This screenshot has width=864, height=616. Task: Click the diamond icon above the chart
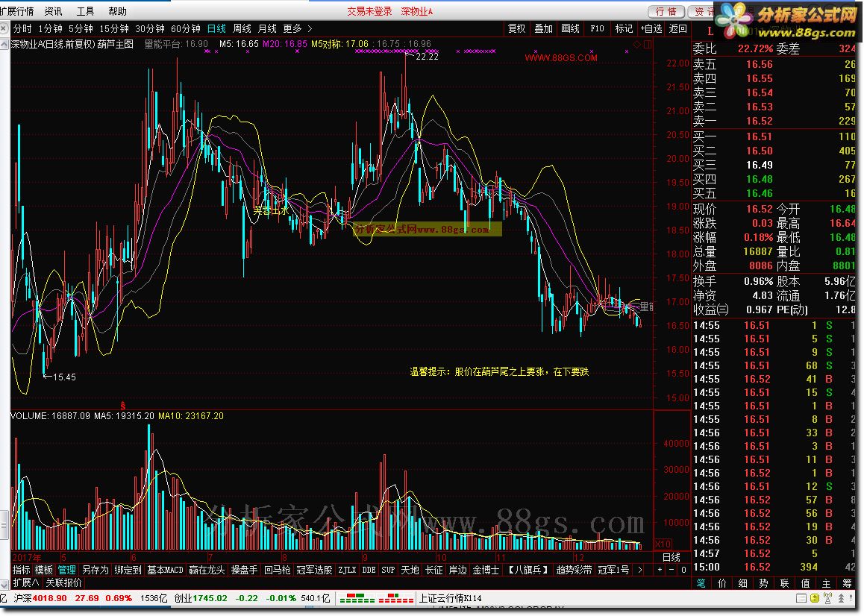click(637, 45)
